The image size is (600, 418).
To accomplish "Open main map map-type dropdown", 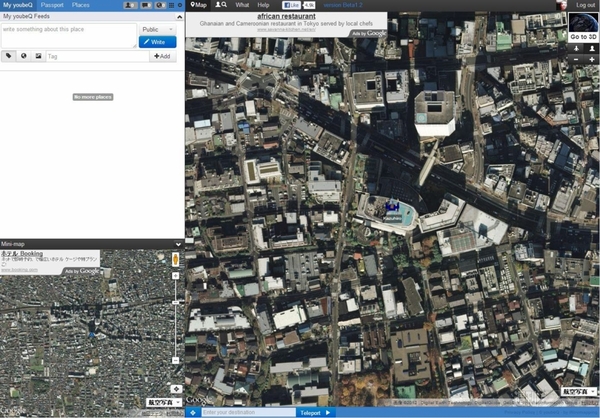I will coord(579,392).
